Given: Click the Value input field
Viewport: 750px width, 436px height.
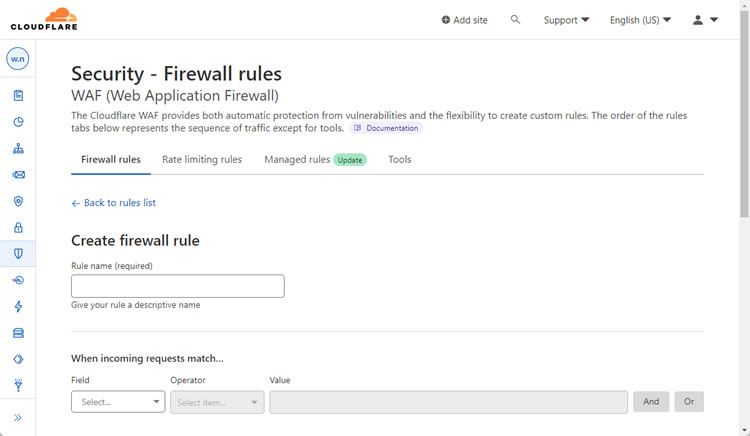Looking at the screenshot, I should coord(449,402).
